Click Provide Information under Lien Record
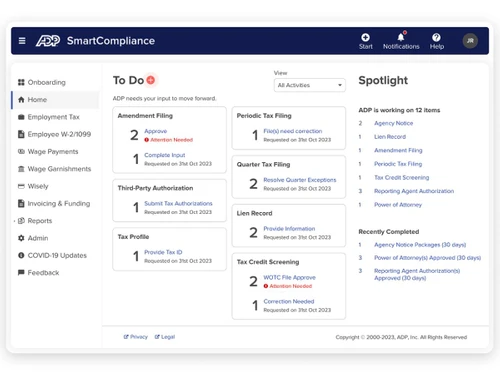 pos(289,228)
